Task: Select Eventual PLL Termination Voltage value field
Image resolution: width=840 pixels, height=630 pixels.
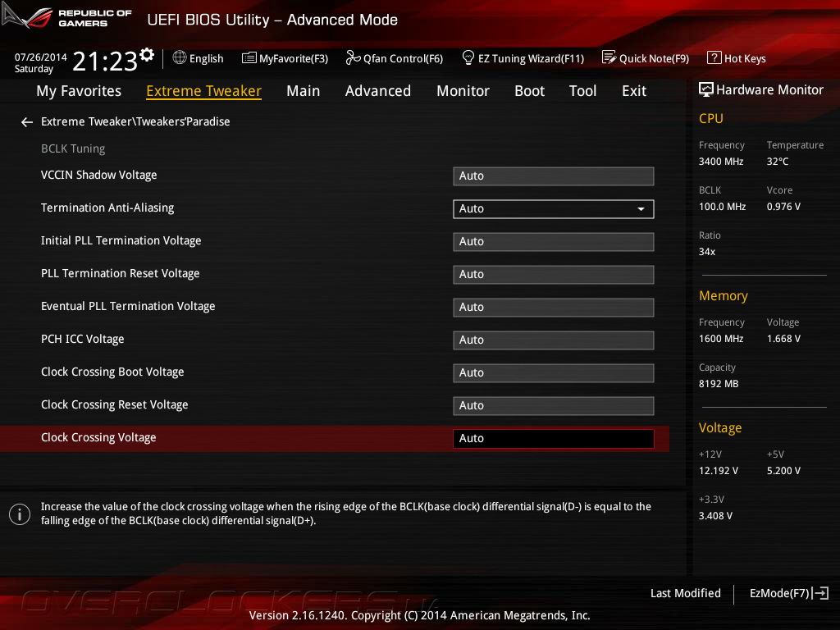Action: pyautogui.click(x=554, y=308)
